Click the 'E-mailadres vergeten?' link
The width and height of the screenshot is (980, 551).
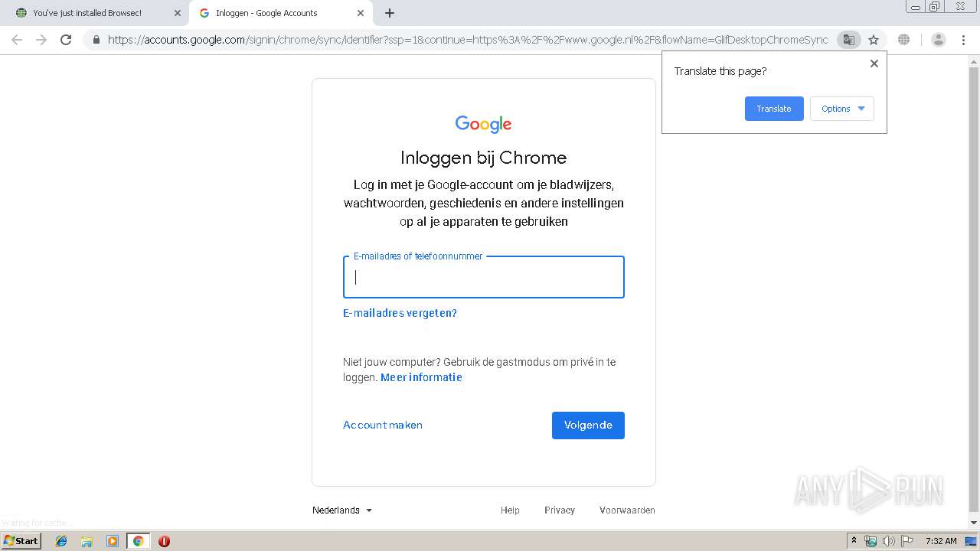400,313
